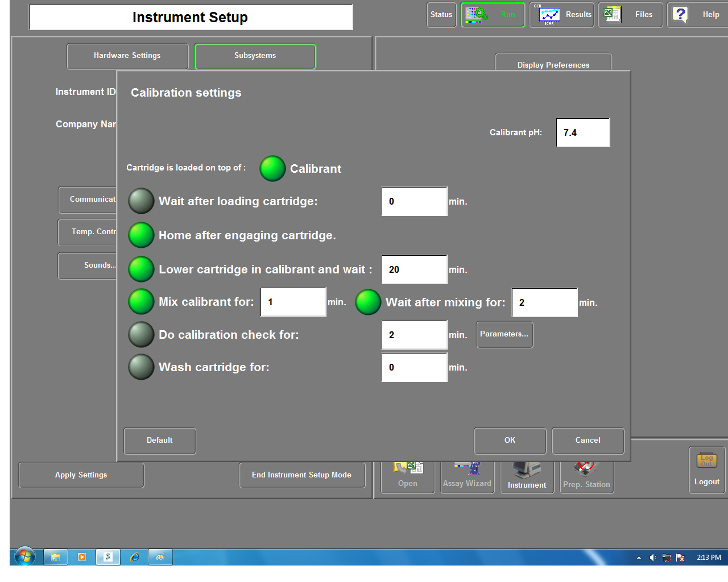
Task: Click the Files spreadsheet icon
Action: click(613, 14)
